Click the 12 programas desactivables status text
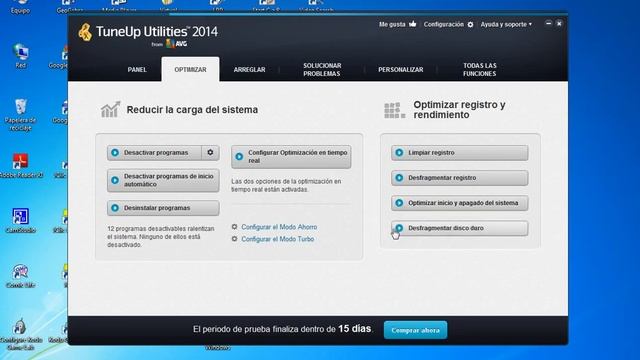This screenshot has height=360, width=640. click(161, 237)
